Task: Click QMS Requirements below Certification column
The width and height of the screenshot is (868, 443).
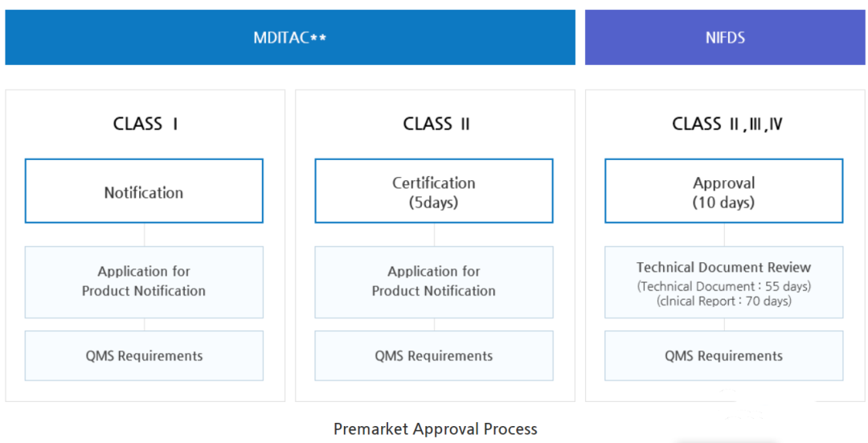Action: 434,356
